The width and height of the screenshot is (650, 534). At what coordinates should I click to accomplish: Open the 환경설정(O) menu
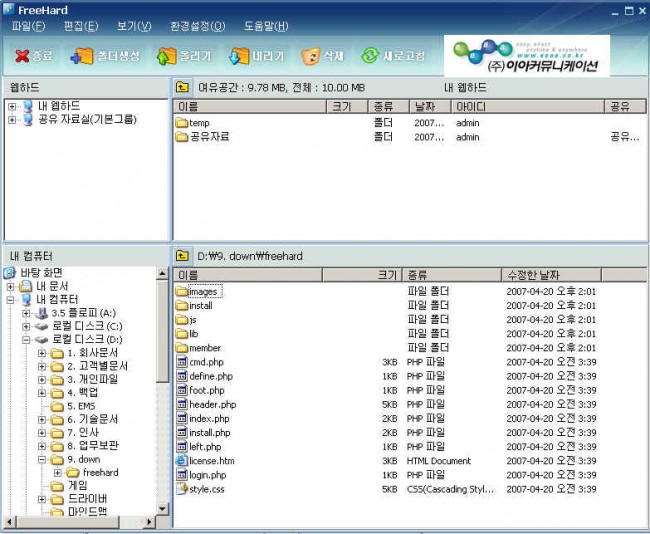[197, 26]
